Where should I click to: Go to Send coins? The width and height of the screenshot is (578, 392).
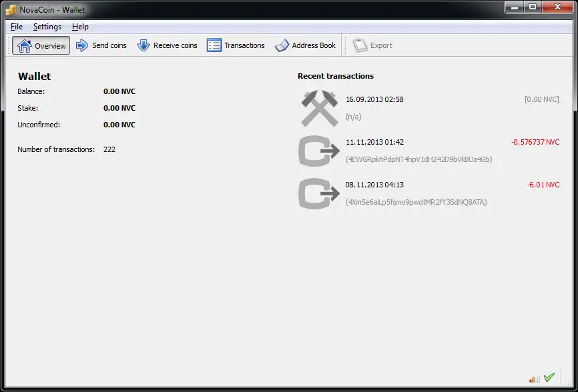coord(101,45)
